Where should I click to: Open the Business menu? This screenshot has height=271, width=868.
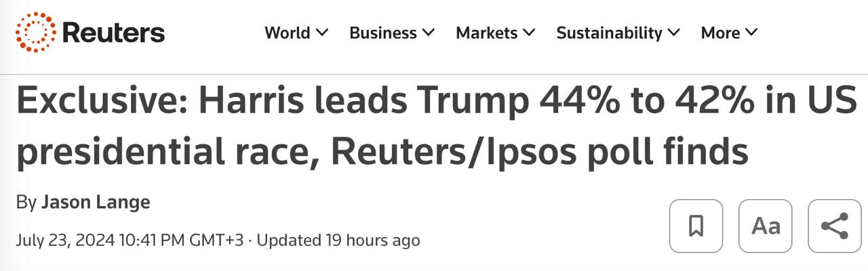pyautogui.click(x=383, y=33)
